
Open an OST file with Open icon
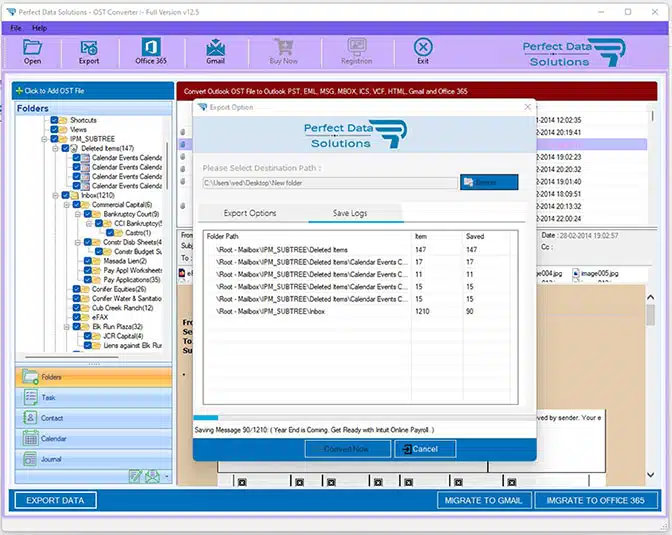33,48
